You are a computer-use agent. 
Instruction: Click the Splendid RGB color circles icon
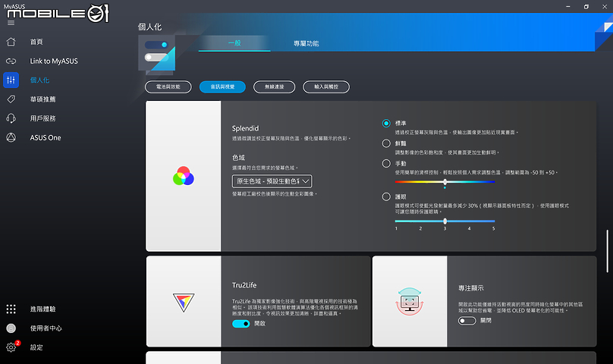point(184,176)
